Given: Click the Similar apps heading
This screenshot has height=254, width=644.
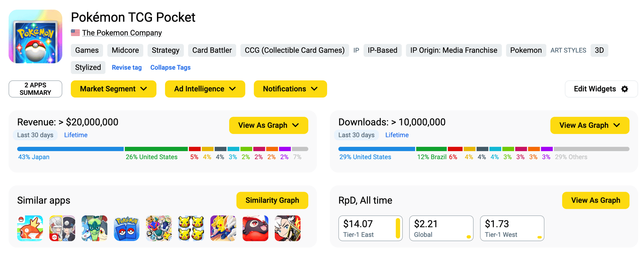Looking at the screenshot, I should tap(44, 200).
